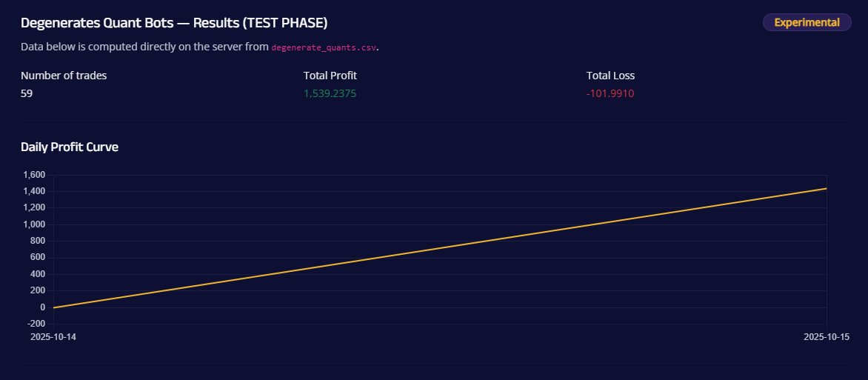Select the green 1,539.2375 profit value
This screenshot has width=868, height=380.
[330, 93]
